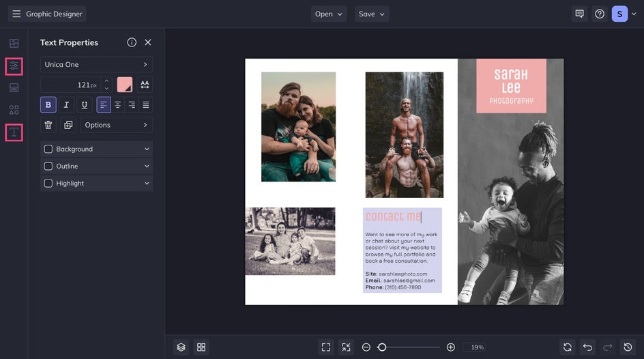Image resolution: width=644 pixels, height=359 pixels.
Task: Expand the Highlight section chevron
Action: pyautogui.click(x=147, y=183)
